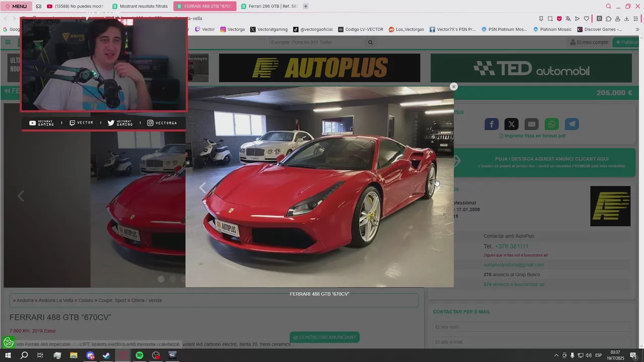Open the AutoPlus dealer logo
Viewport: 644px width, 362px height.
click(x=610, y=206)
